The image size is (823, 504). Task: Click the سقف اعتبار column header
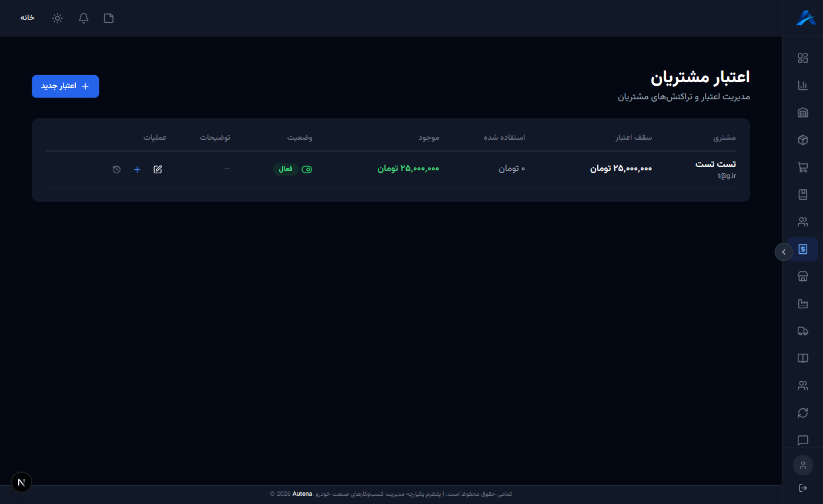633,137
